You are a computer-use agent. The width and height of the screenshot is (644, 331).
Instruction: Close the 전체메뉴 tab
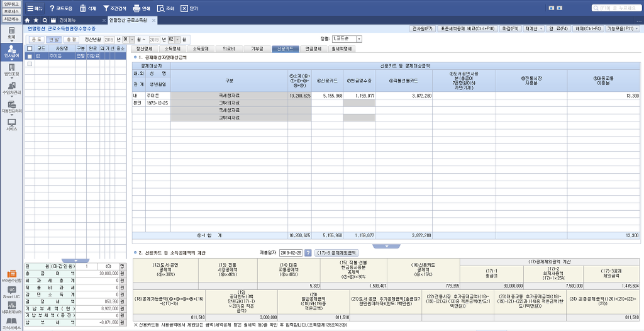coord(104,20)
